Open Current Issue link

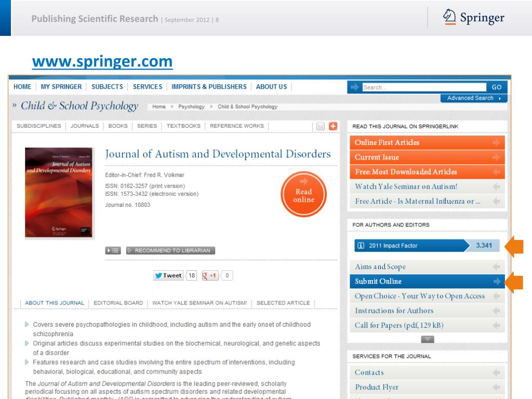[x=427, y=157]
